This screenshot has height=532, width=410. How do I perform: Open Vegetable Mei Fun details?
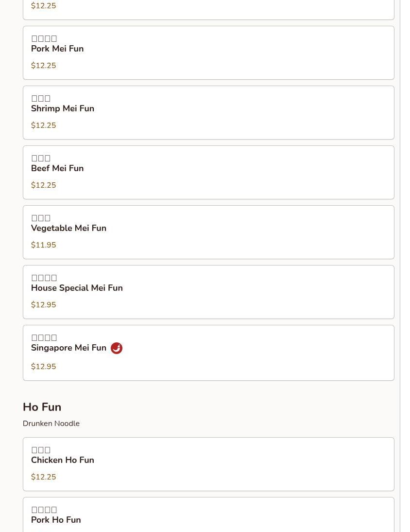pos(68,228)
